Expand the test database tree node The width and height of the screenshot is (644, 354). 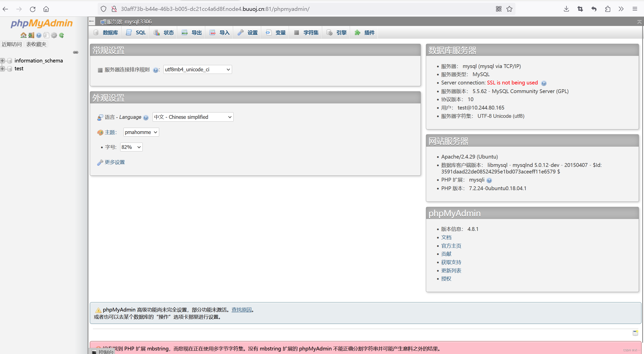tap(3, 69)
